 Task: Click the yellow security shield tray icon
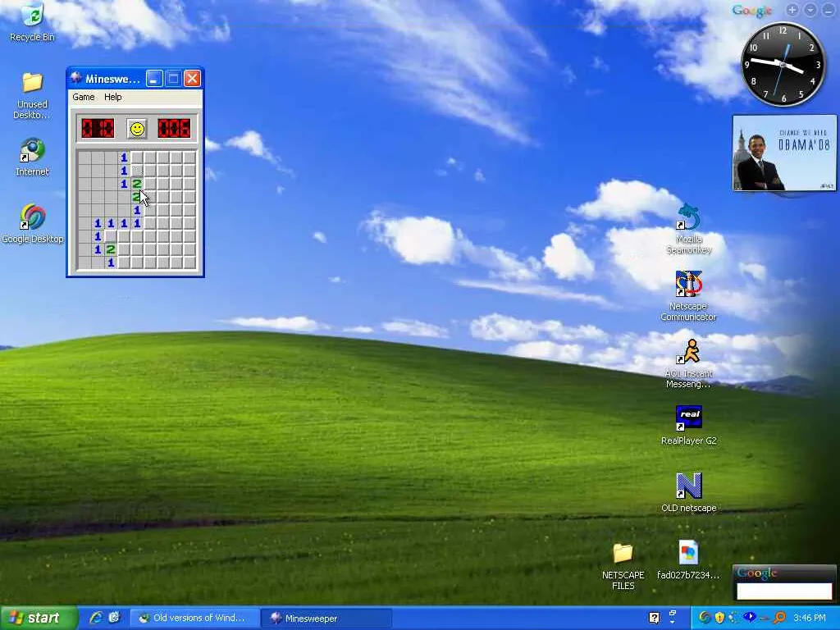coord(719,618)
